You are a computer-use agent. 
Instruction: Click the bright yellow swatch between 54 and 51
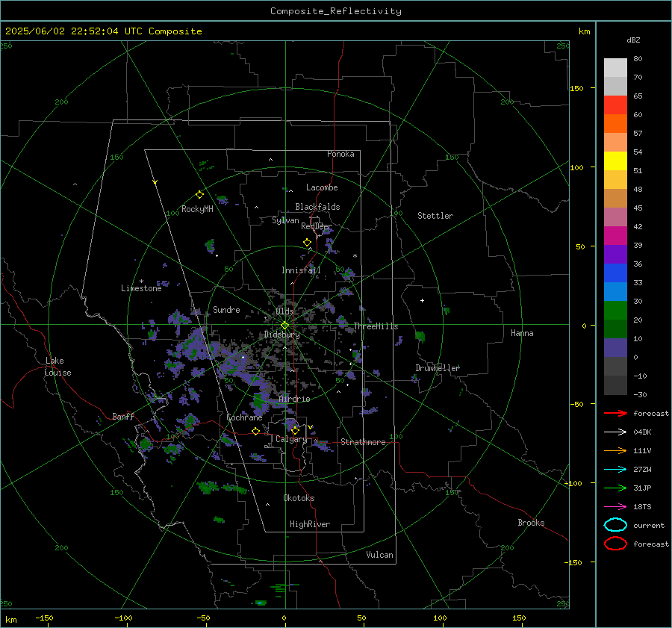(x=615, y=161)
